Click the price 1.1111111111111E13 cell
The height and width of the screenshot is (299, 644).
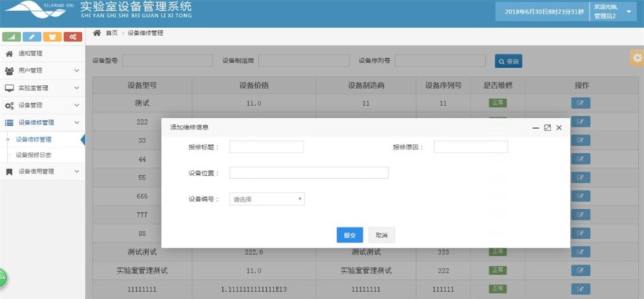(254, 290)
